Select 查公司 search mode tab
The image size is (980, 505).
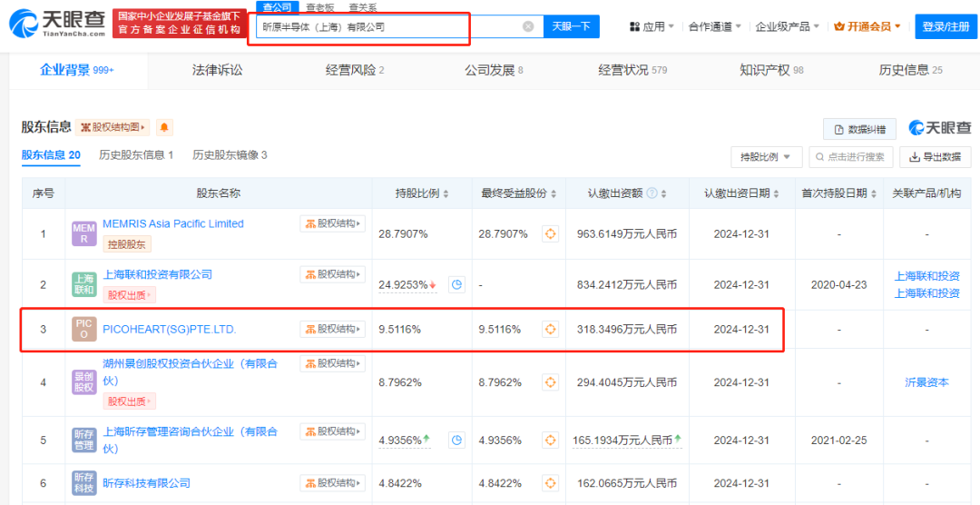tap(277, 7)
